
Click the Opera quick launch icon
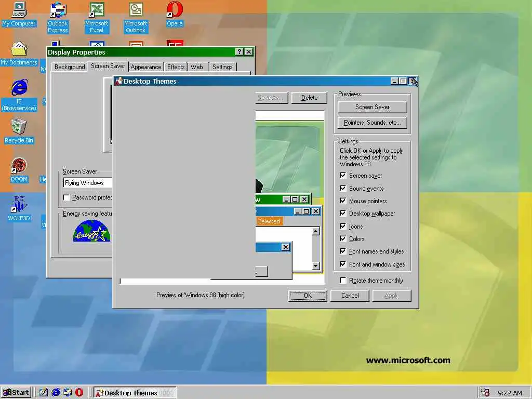pyautogui.click(x=79, y=393)
